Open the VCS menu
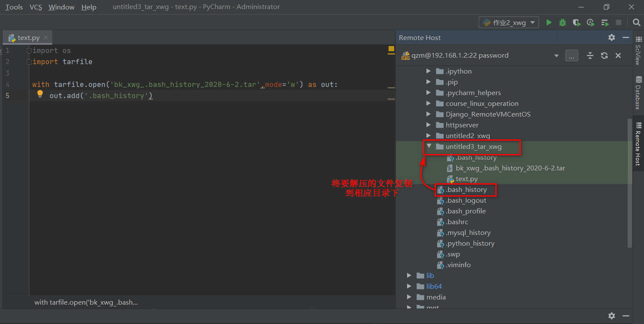The height and width of the screenshot is (324, 644). [36, 7]
